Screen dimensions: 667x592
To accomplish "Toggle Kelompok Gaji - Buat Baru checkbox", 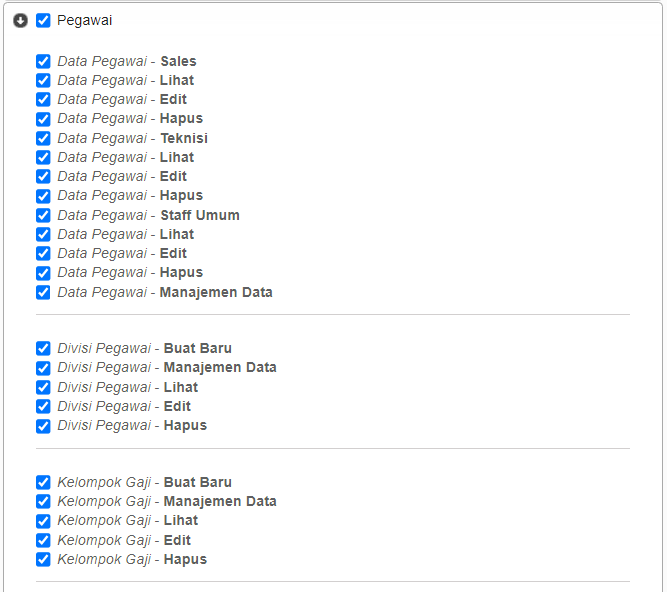I will [43, 482].
